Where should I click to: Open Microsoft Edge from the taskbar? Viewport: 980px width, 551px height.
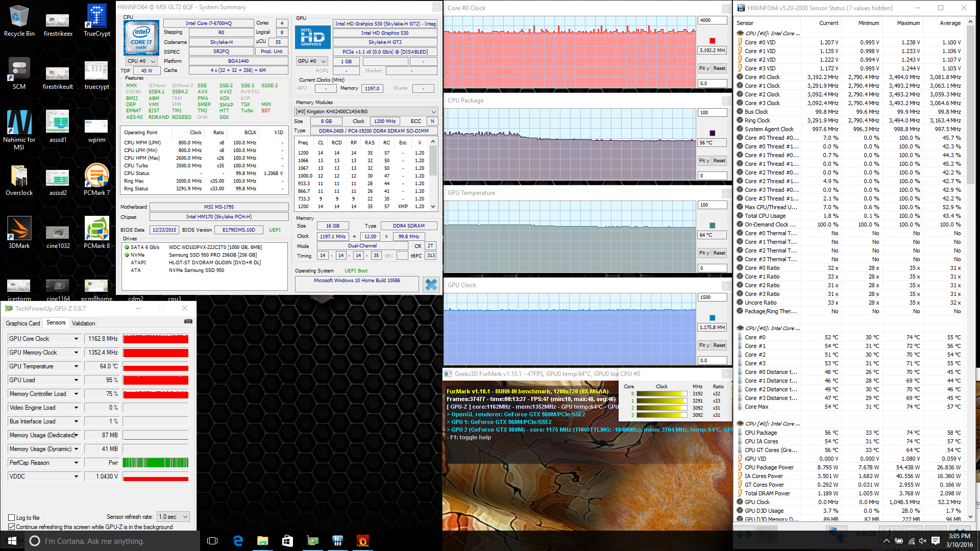(x=238, y=541)
